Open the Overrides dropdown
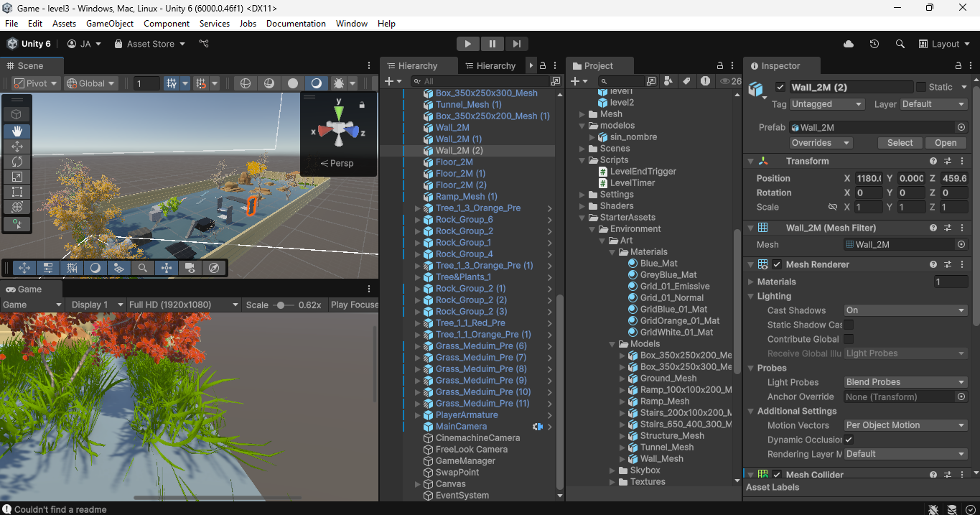Viewport: 980px width, 515px height. [821, 143]
